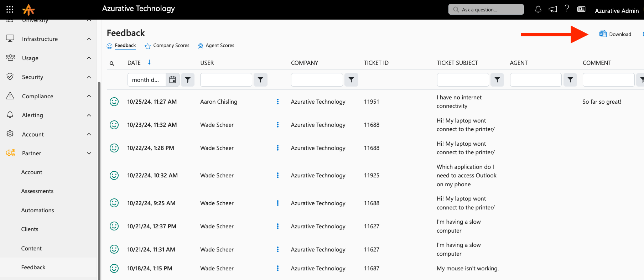Open Automations under Partner
The image size is (644, 280).
coord(37,210)
